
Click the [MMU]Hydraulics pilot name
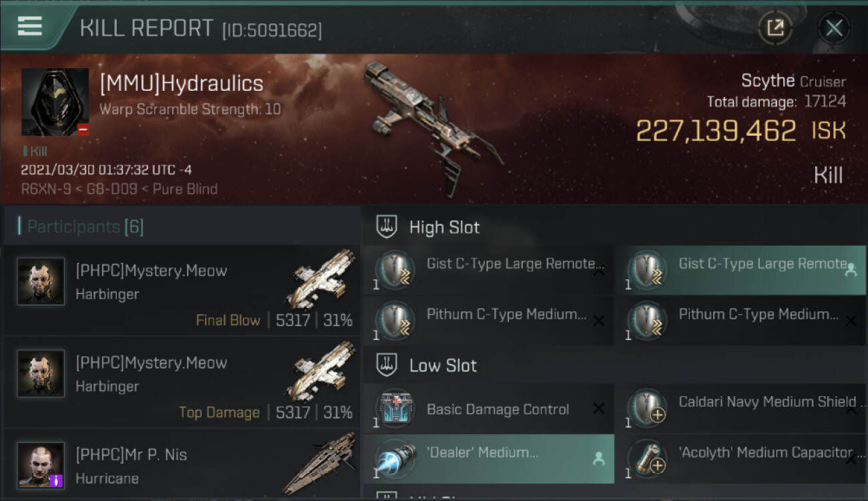point(182,83)
